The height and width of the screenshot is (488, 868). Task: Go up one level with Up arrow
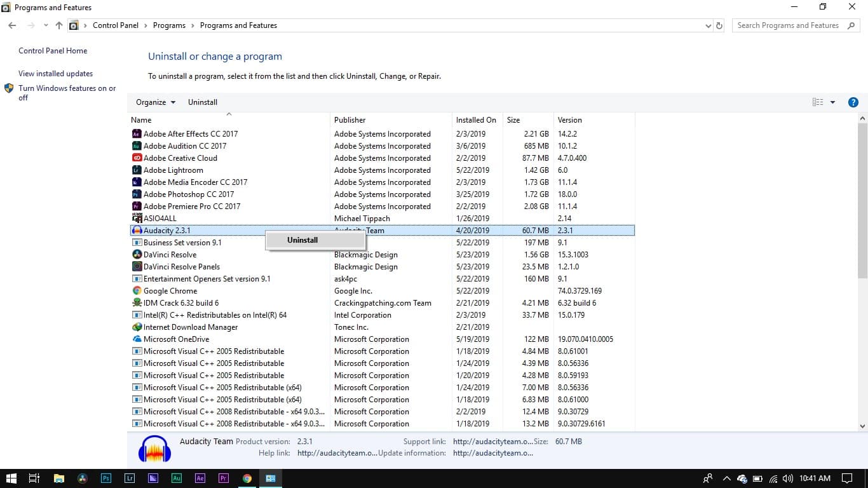click(59, 25)
